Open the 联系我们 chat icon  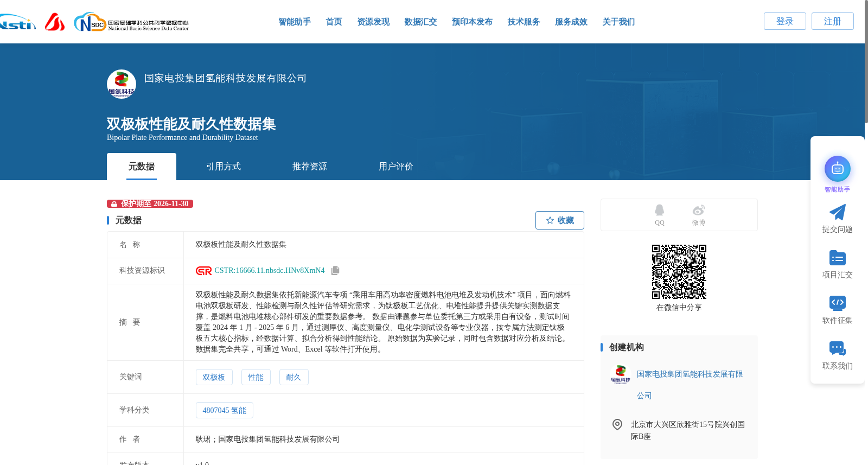(x=837, y=348)
